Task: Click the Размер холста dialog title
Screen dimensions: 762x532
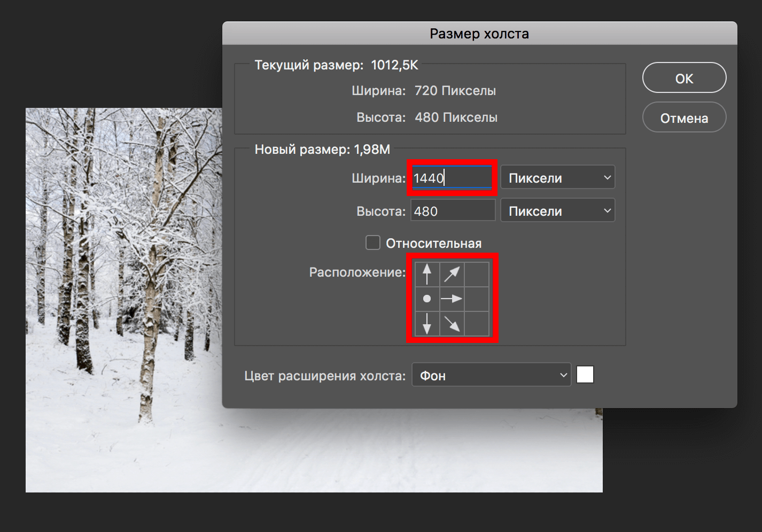Action: [x=479, y=34]
